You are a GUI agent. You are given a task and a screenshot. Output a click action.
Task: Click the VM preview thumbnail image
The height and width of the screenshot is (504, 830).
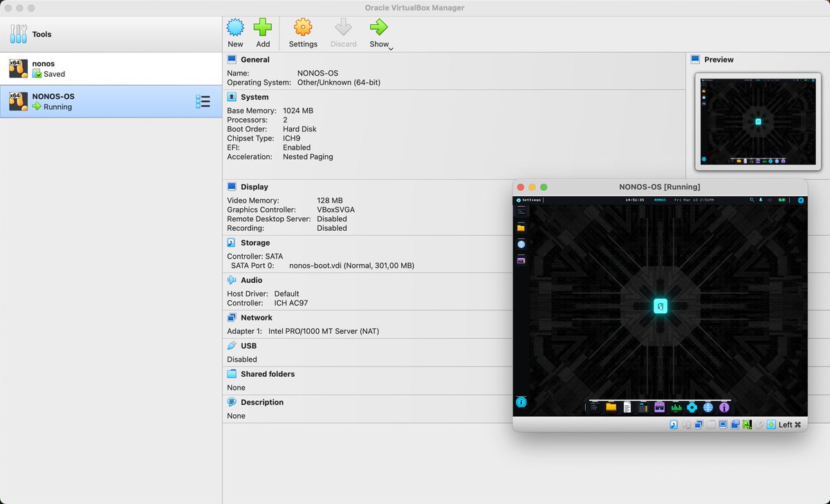tap(758, 121)
